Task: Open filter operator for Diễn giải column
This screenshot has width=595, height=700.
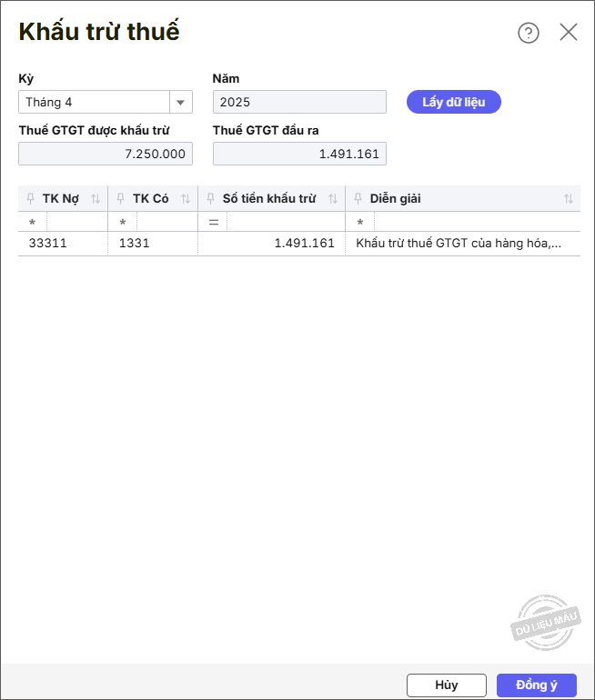Action: click(x=360, y=223)
